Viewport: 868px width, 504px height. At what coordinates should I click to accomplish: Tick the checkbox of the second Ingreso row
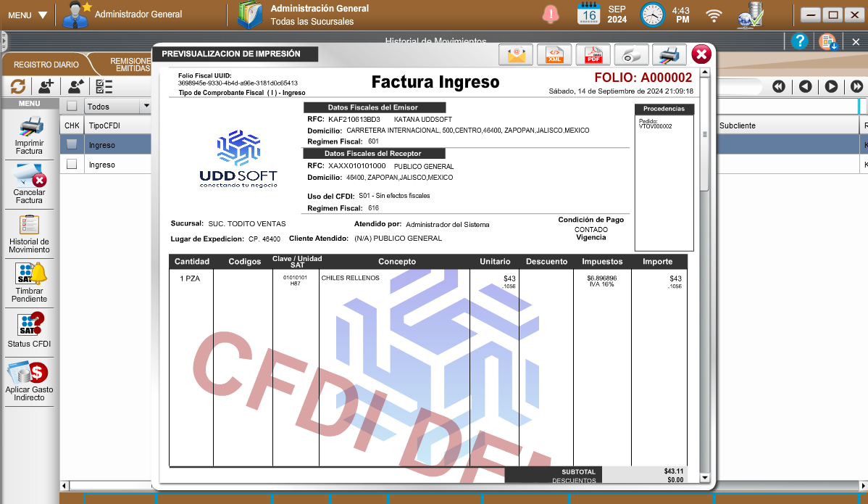[72, 165]
